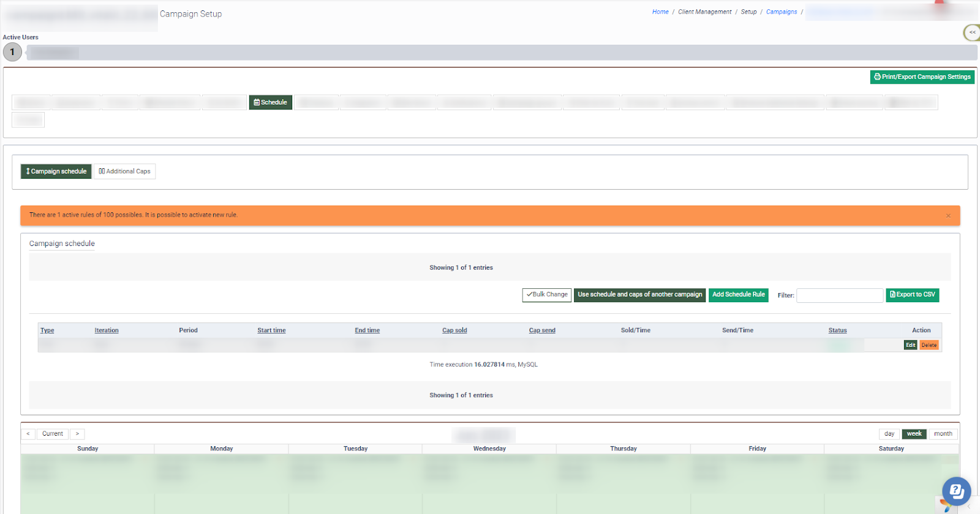Click the Print/Export Campaign Settings button
Screen dimensions: 980x514
point(922,77)
